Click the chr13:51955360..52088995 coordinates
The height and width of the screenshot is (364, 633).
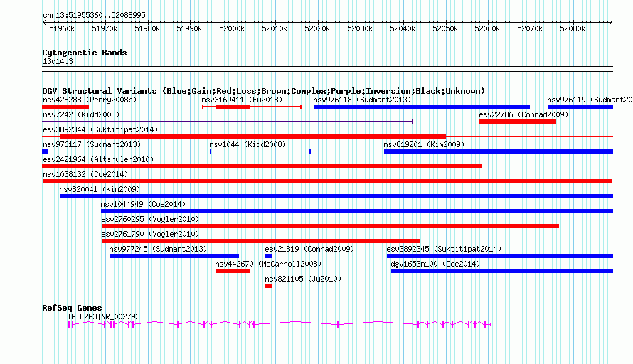pyautogui.click(x=94, y=15)
